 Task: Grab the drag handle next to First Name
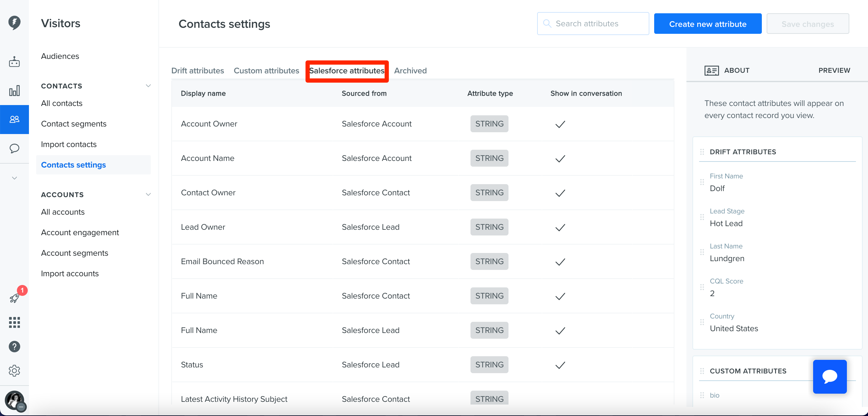pyautogui.click(x=702, y=182)
